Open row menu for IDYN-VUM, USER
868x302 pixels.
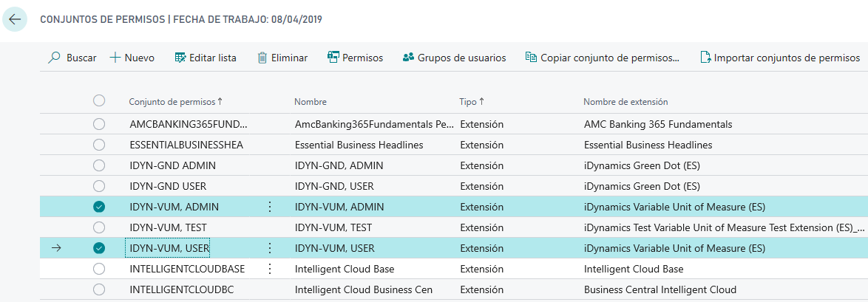tap(270, 248)
